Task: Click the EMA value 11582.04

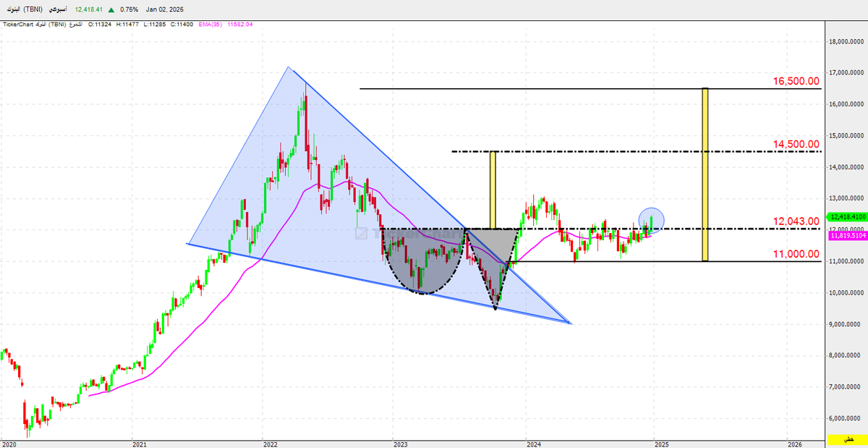Action: tap(239, 25)
